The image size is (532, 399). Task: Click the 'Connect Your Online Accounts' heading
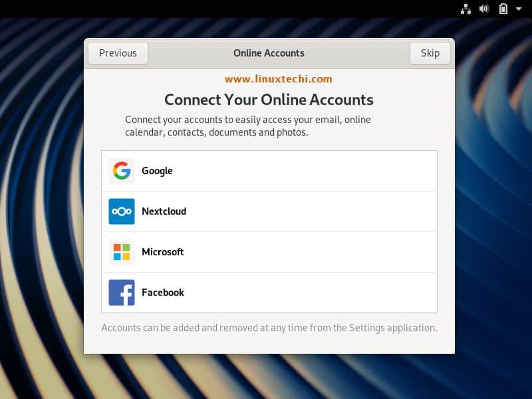[269, 100]
